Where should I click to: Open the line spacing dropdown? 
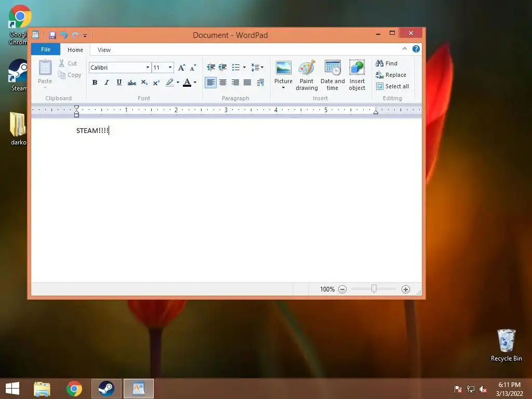[257, 67]
